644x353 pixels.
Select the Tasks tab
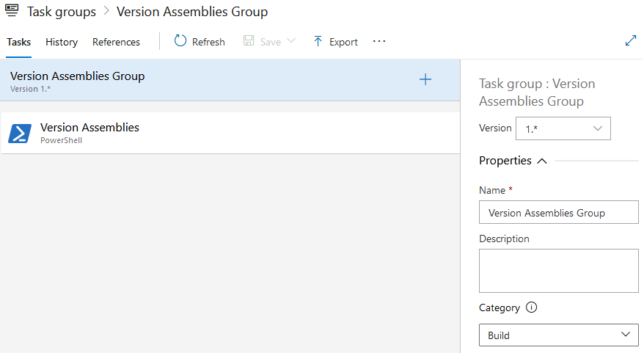pyautogui.click(x=19, y=42)
